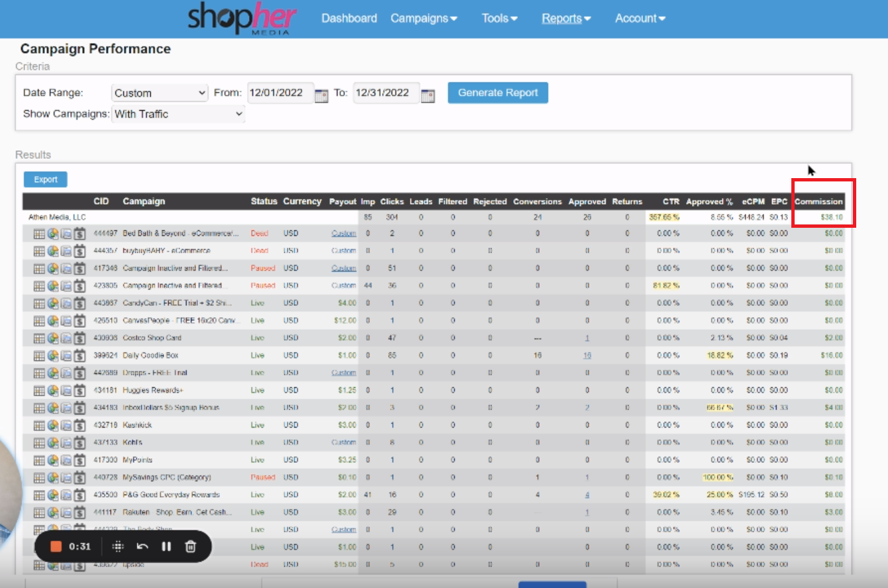The image size is (888, 588).
Task: Click the dotted grid handle on the recording bar
Action: [x=119, y=546]
